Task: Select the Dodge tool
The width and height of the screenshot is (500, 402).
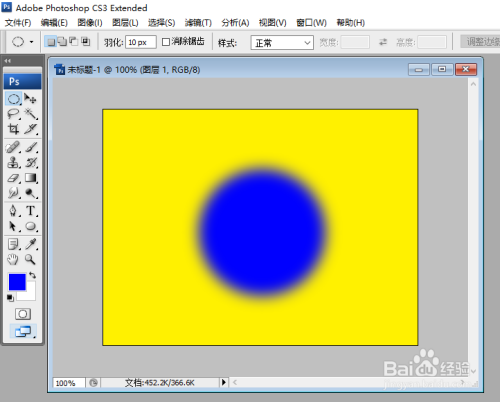Action: click(x=31, y=193)
